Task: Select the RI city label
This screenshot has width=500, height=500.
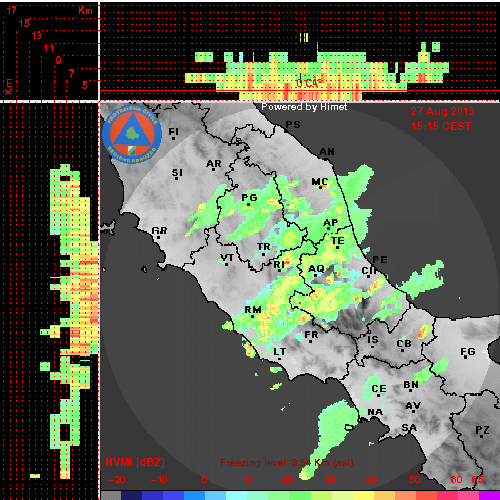Action: [x=279, y=265]
